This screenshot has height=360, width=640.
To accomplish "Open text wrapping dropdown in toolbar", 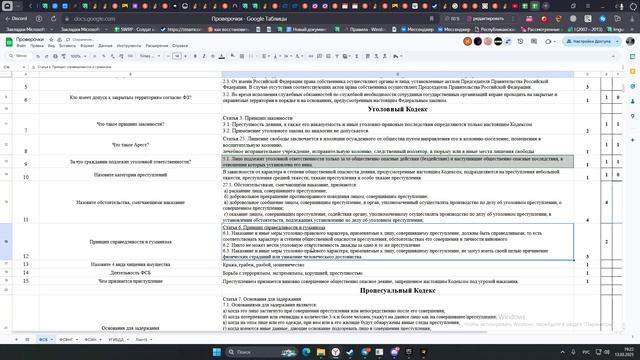I will tap(287, 56).
